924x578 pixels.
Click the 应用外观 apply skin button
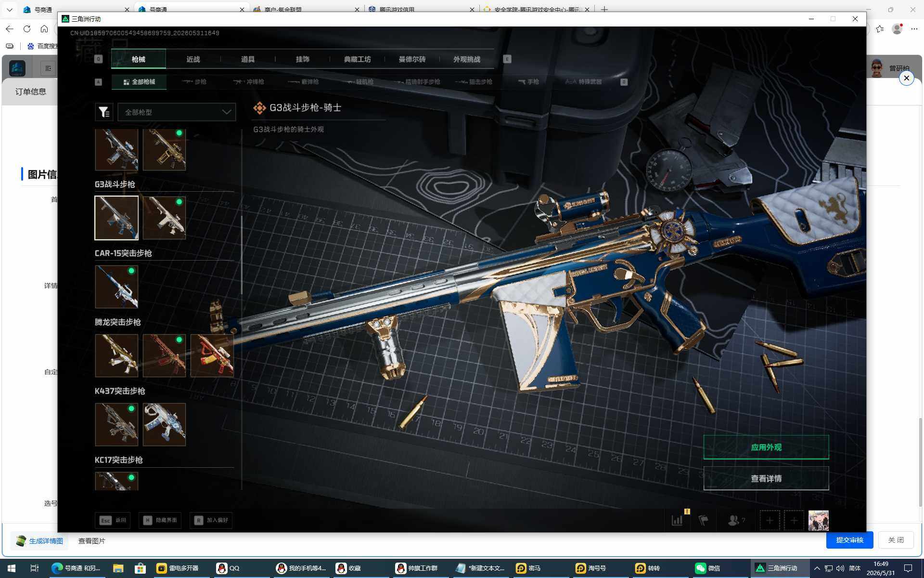click(x=766, y=447)
